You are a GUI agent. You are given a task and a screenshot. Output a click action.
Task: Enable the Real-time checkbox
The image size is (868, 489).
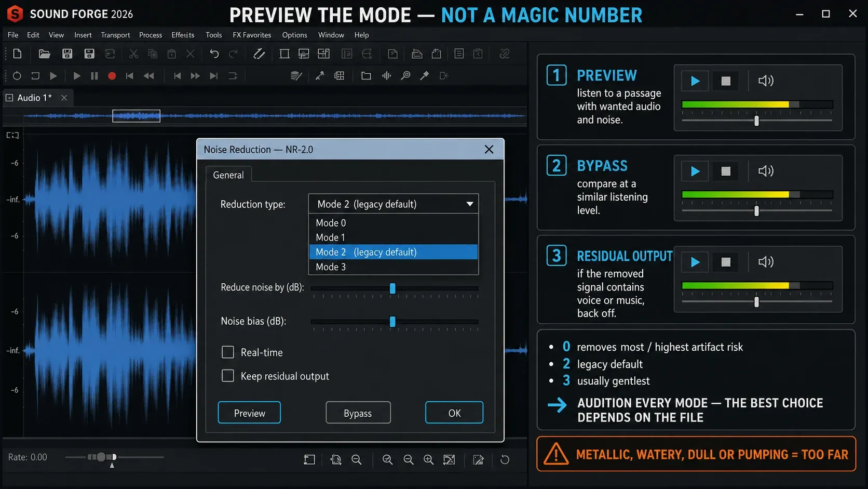(x=228, y=352)
